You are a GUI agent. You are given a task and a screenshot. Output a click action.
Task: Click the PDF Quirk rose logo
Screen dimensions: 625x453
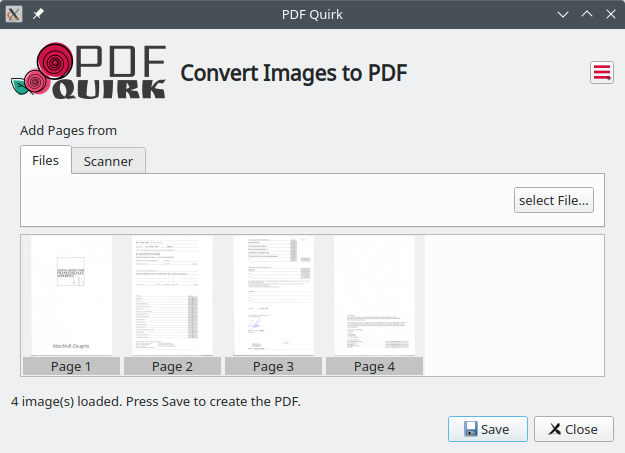pyautogui.click(x=88, y=71)
